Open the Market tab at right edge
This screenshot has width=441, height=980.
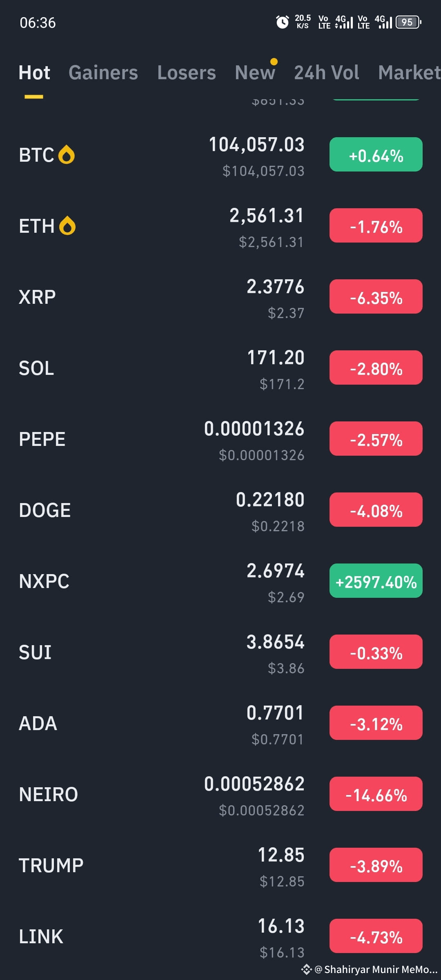[x=409, y=73]
